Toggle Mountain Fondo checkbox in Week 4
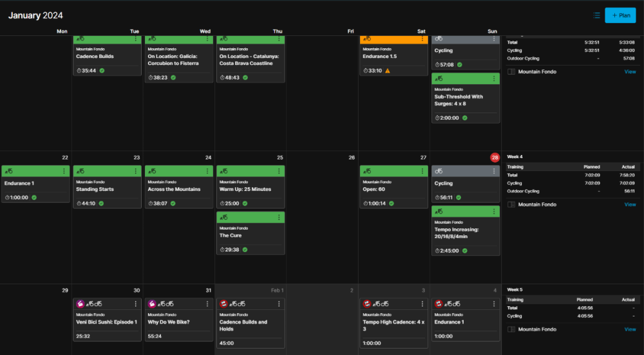Image resolution: width=644 pixels, height=355 pixels. click(x=511, y=205)
